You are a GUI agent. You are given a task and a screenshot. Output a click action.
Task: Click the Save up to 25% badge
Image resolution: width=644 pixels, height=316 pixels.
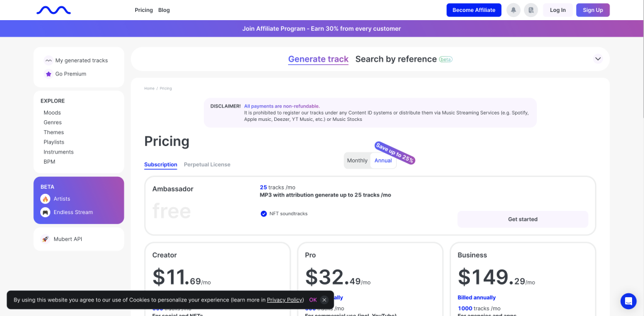(395, 153)
